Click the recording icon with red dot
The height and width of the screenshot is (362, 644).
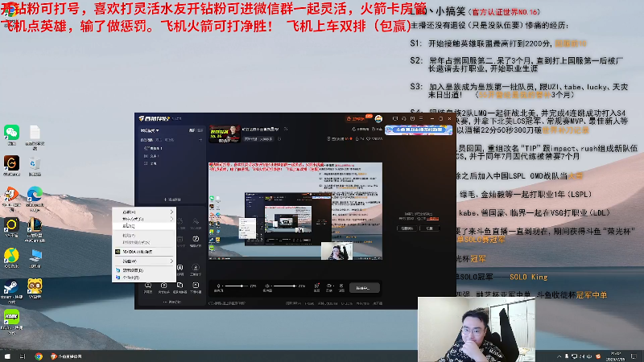(x=316, y=287)
